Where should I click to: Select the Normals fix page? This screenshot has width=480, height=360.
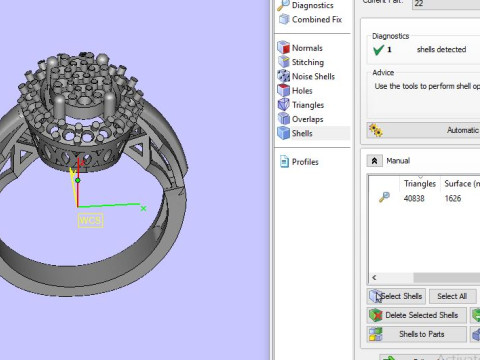(x=300, y=48)
